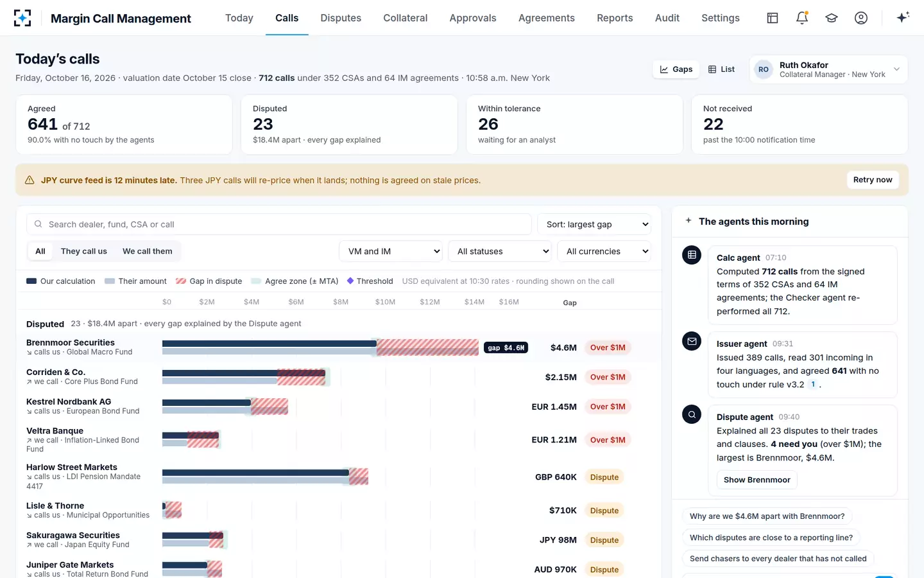Open the AI sparkle assistant icon
924x578 pixels.
pos(903,18)
